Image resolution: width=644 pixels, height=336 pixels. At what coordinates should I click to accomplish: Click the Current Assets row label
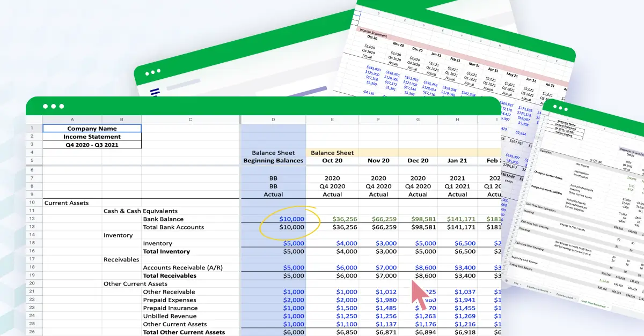point(67,203)
